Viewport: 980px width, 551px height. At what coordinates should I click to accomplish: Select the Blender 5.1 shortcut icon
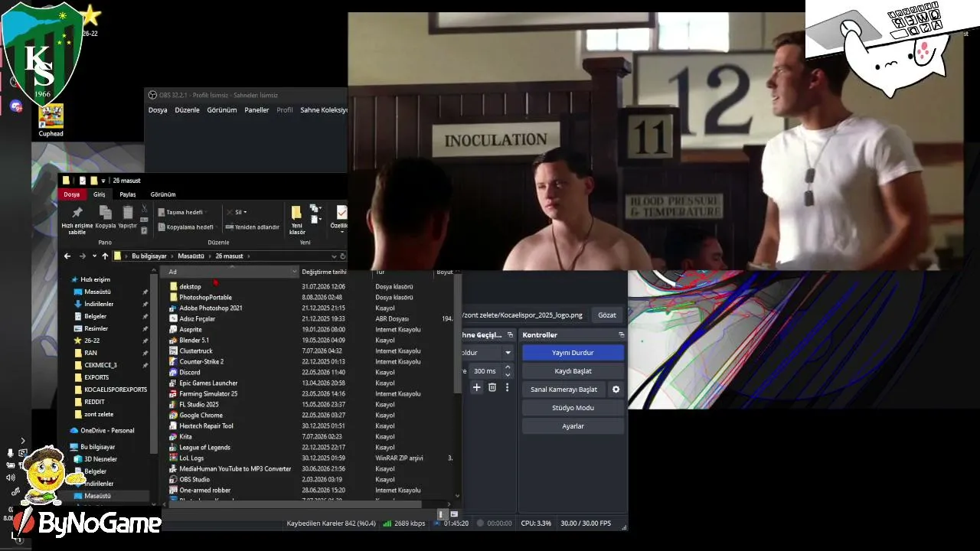174,341
